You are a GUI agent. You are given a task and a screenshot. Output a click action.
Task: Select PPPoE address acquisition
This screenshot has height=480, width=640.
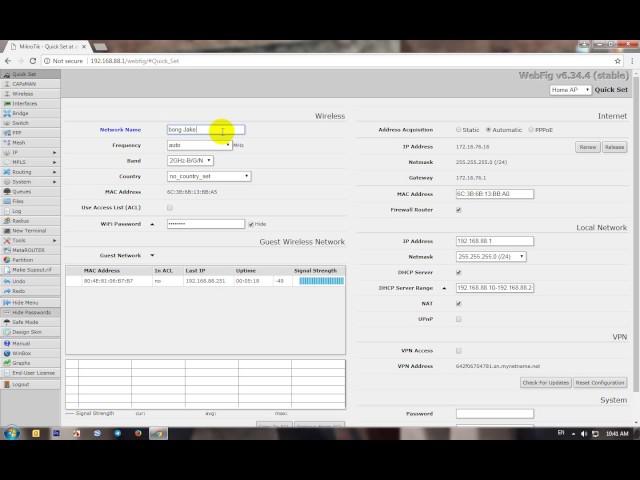click(531, 130)
